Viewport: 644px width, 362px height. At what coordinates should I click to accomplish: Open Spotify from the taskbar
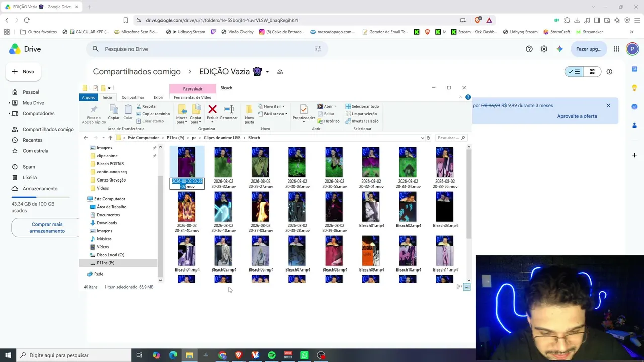coord(272,355)
